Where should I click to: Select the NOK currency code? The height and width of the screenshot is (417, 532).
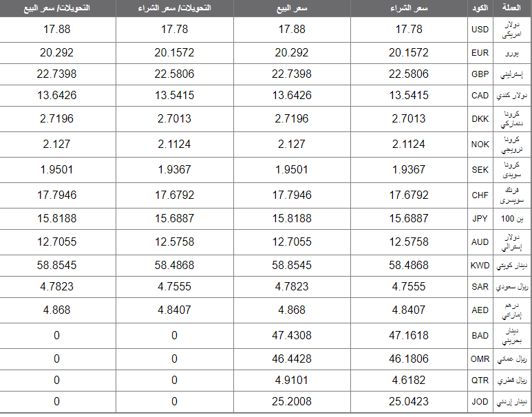tap(480, 145)
